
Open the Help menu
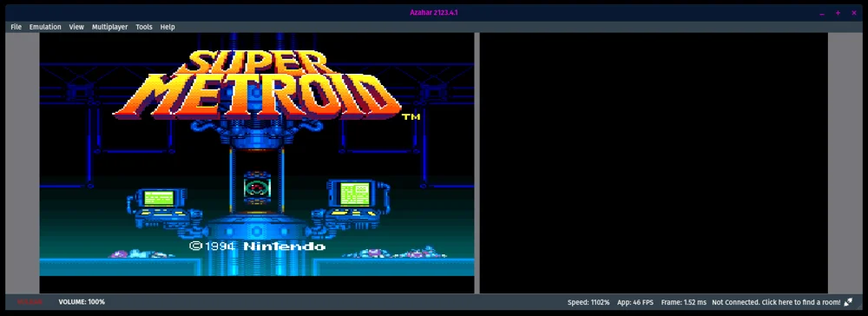[168, 27]
